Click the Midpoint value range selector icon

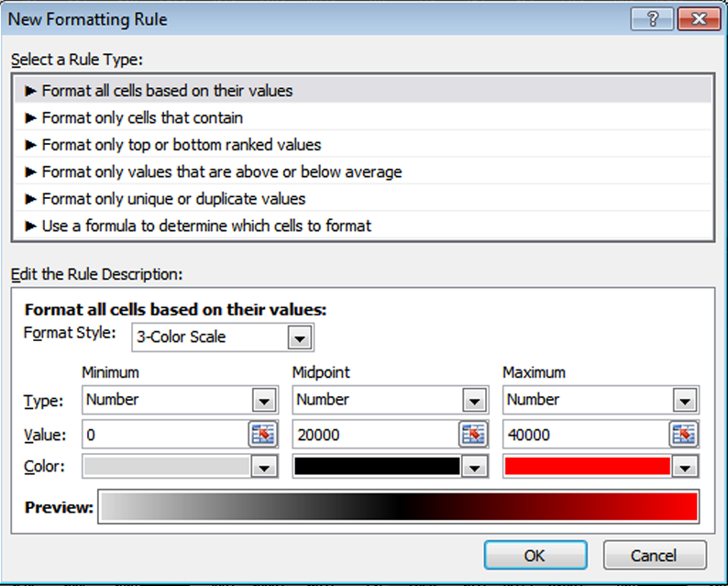(473, 434)
